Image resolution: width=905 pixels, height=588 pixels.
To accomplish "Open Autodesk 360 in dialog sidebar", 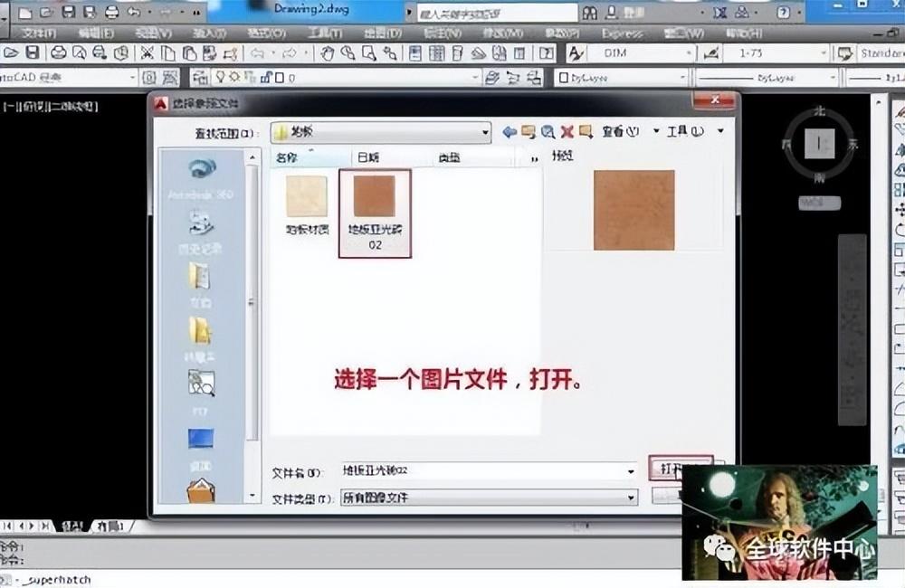I will (x=201, y=179).
